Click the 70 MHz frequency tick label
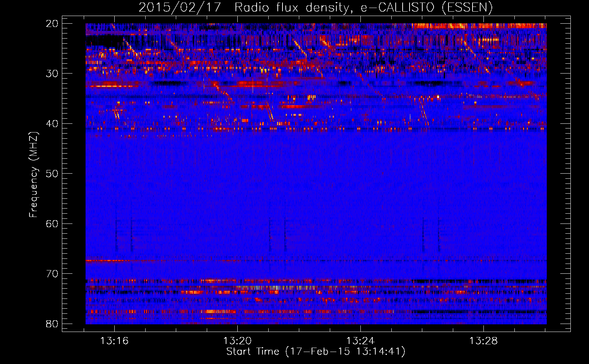The image size is (589, 364). coord(52,274)
